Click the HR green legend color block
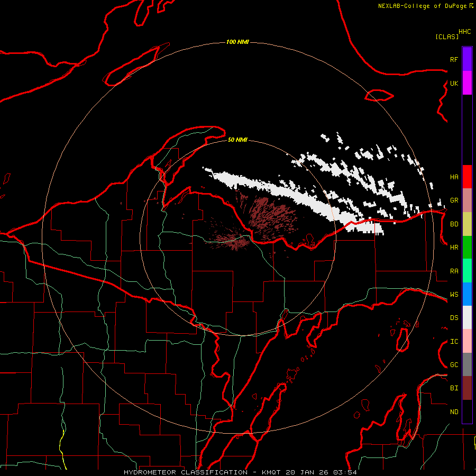Screen dimensions: 476x476 coord(467,248)
